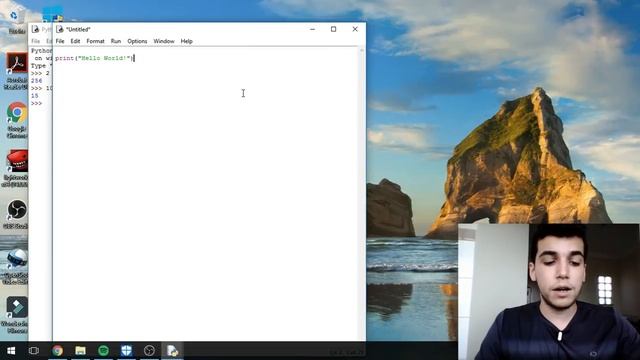Open Chrome from the taskbar
The width and height of the screenshot is (640, 360).
tap(58, 351)
